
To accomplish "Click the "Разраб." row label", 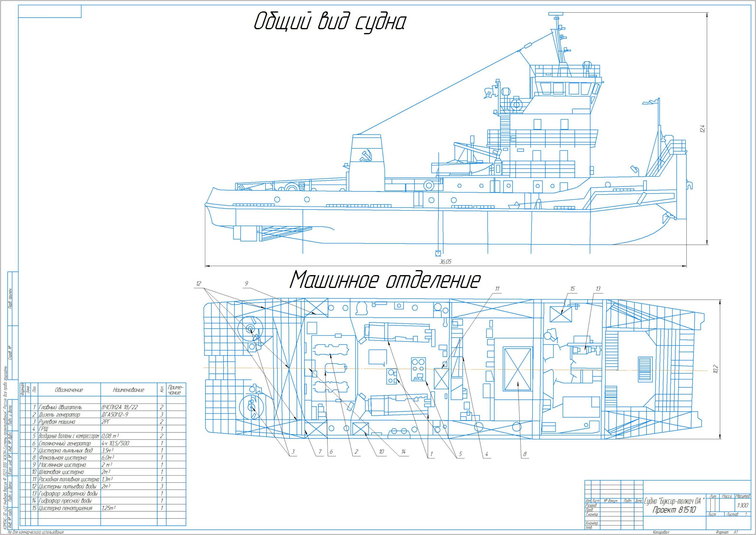I will 591,505.
